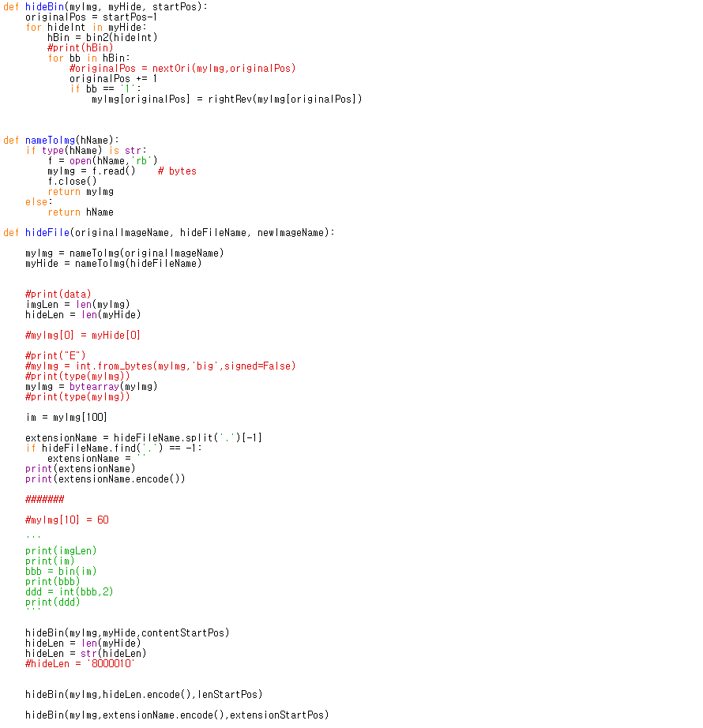Viewport: 703px width, 728px height.
Task: Click the line 'return hName'
Action: (x=81, y=212)
